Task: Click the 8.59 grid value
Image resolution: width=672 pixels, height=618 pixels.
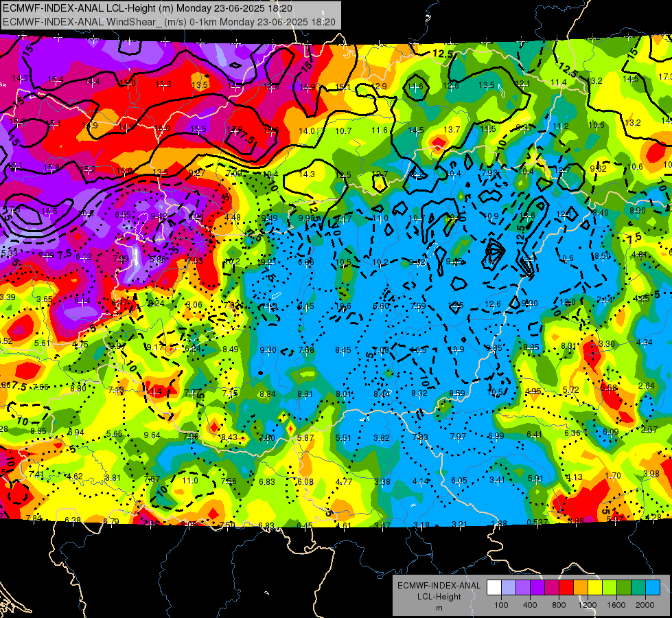Action: click(x=457, y=393)
